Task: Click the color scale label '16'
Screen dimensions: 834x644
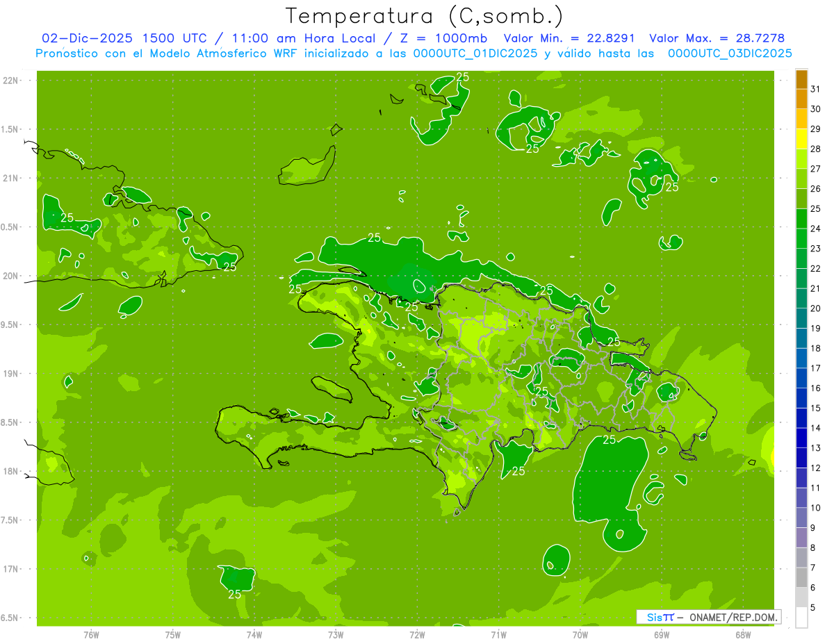Action: [x=816, y=388]
